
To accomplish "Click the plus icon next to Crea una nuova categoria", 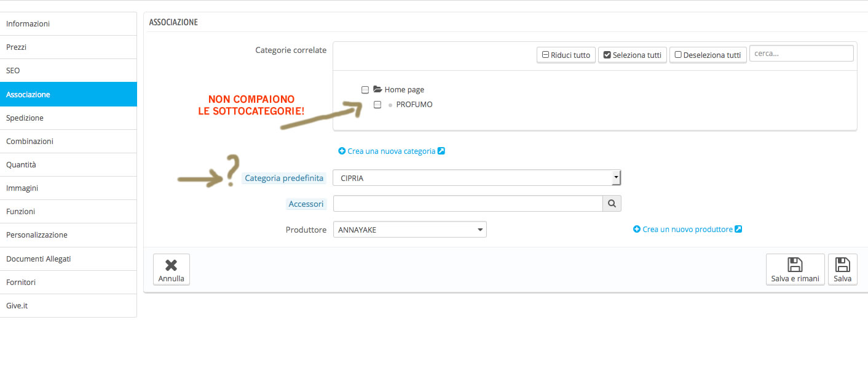I will point(342,151).
